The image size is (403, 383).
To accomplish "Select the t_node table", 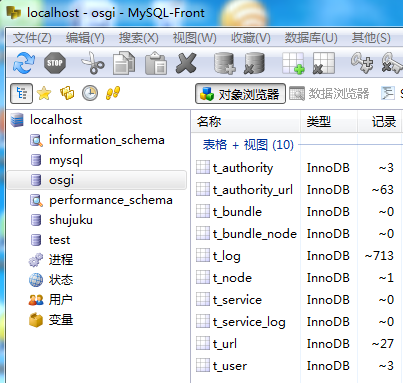I will pos(232,278).
